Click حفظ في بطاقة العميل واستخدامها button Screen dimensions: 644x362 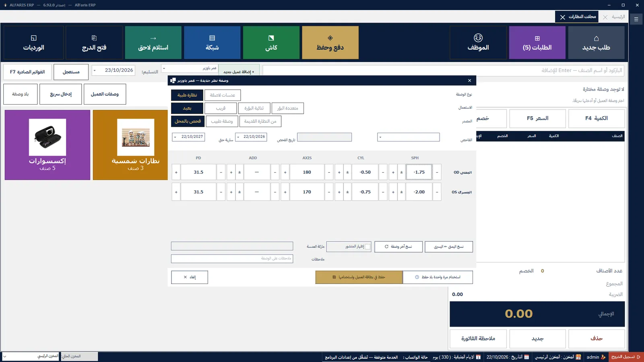point(359,277)
